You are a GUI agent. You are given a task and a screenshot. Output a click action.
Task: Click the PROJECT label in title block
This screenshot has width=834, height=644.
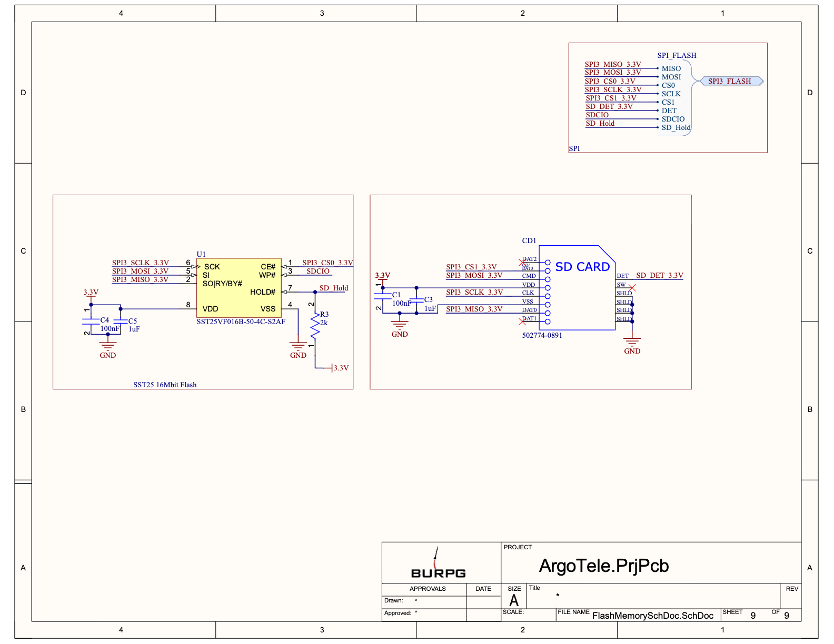point(518,547)
